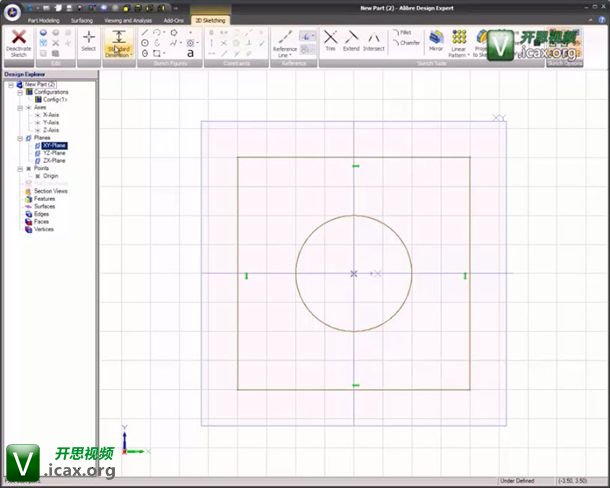
Task: Select the sketch text tool
Action: pos(191,54)
